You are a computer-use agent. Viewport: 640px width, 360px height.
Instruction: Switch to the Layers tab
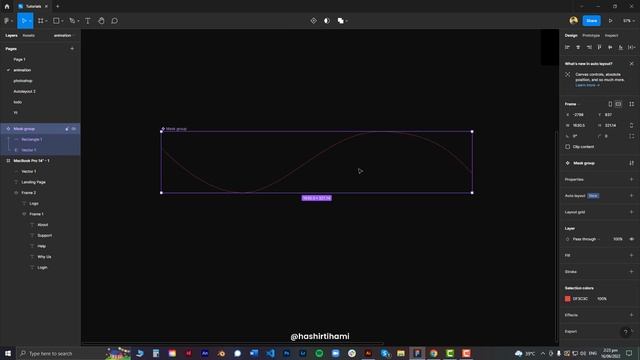[x=11, y=36]
